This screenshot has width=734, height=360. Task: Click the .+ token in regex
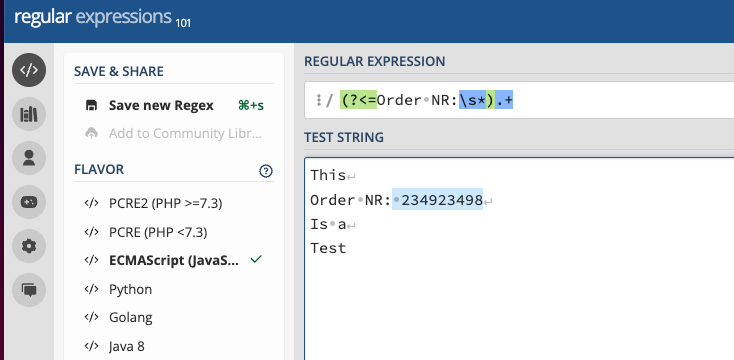coord(504,100)
